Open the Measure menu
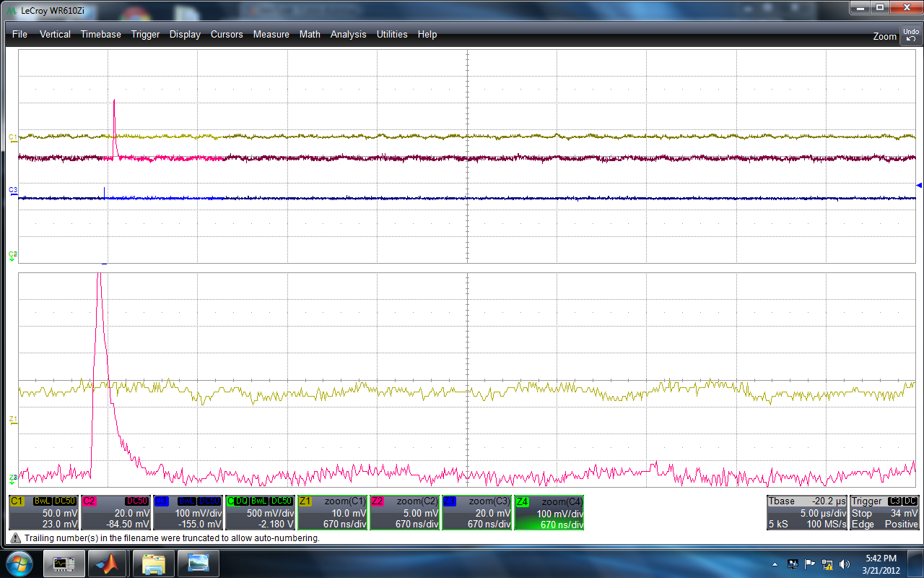This screenshot has width=924, height=578. [x=271, y=34]
